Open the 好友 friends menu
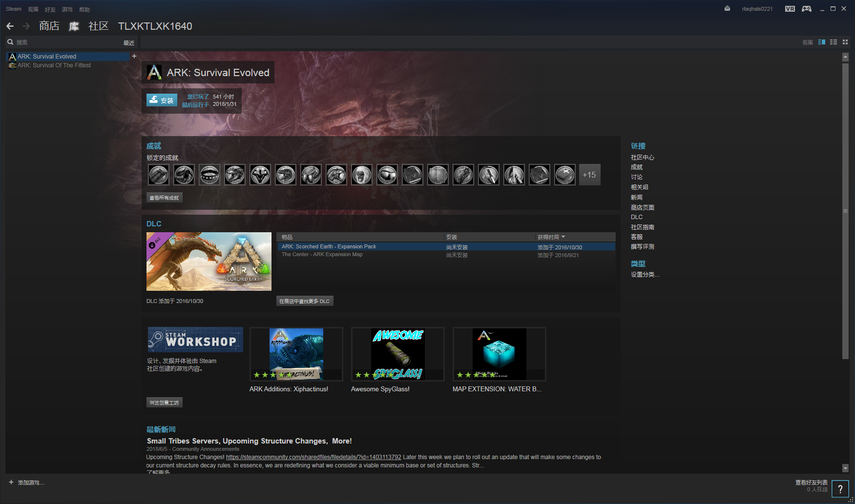This screenshot has width=855, height=504. (50, 9)
